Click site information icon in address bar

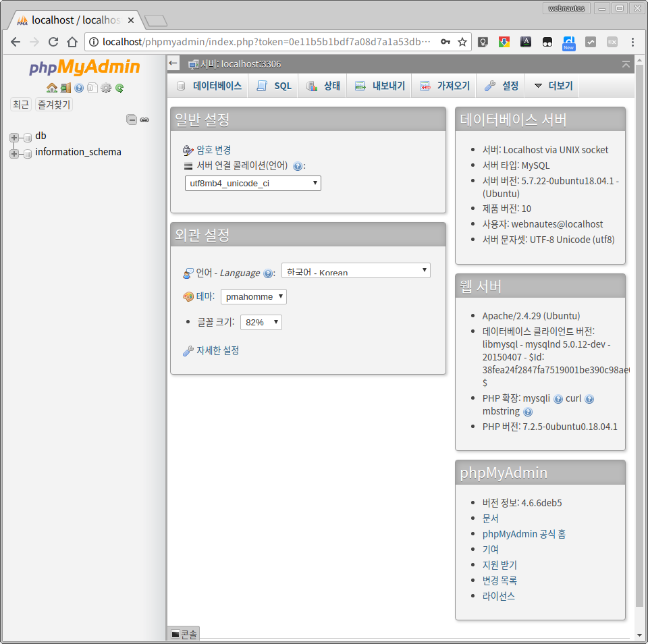[94, 42]
